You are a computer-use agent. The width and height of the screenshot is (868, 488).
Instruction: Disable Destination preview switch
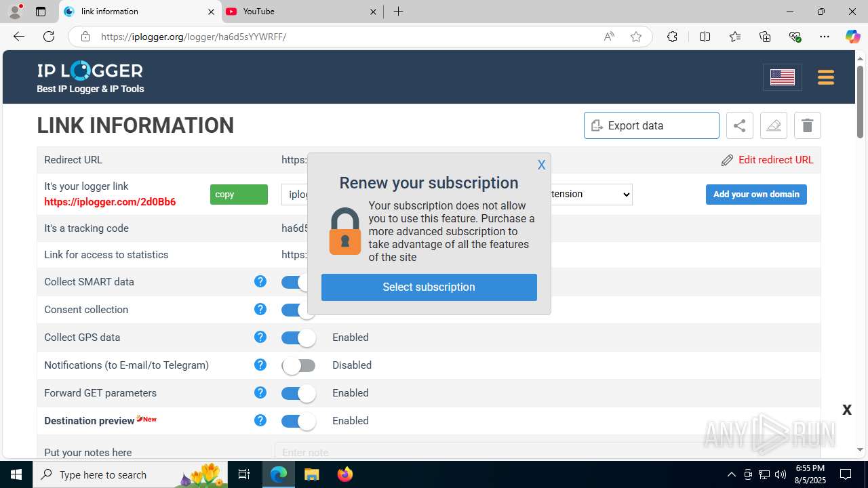pos(298,421)
